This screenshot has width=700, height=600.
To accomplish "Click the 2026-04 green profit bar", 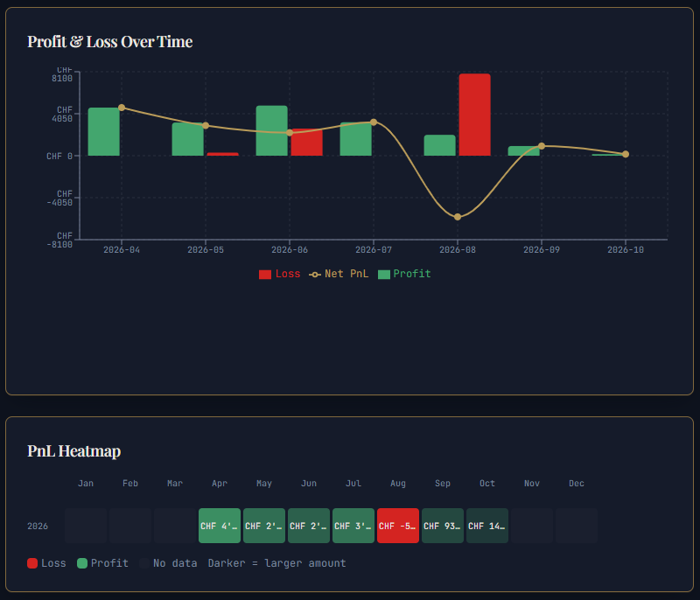I will (x=103, y=131).
